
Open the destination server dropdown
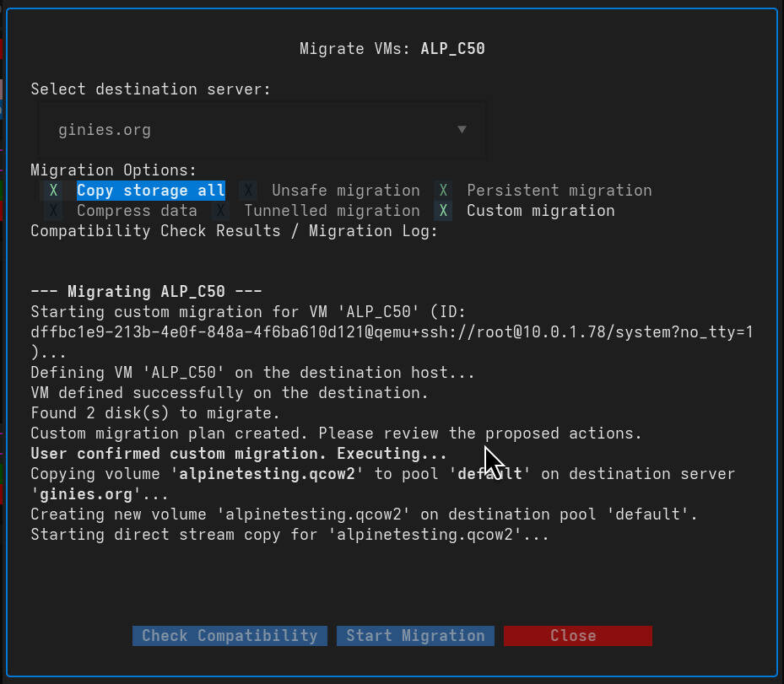tap(259, 129)
